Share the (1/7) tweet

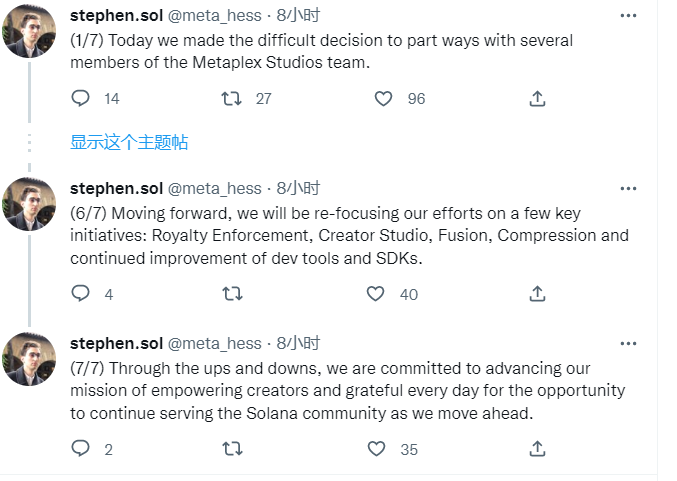537,98
